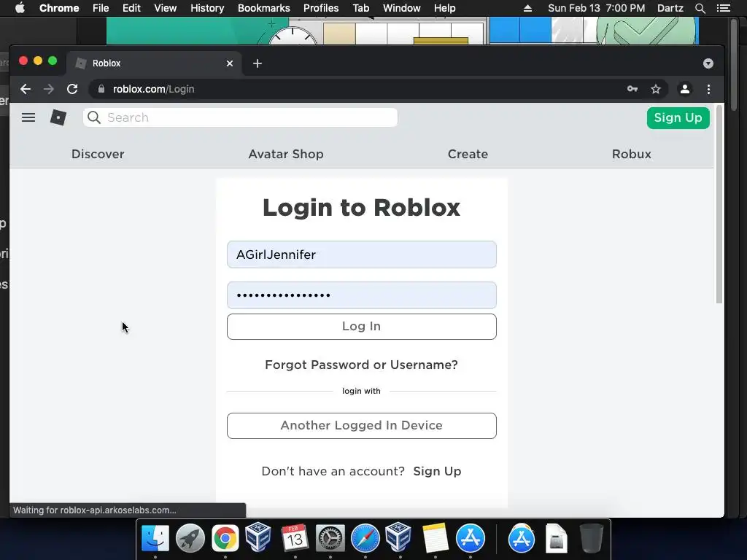Viewport: 747px width, 560px height.
Task: Open the Create tab
Action: point(468,154)
